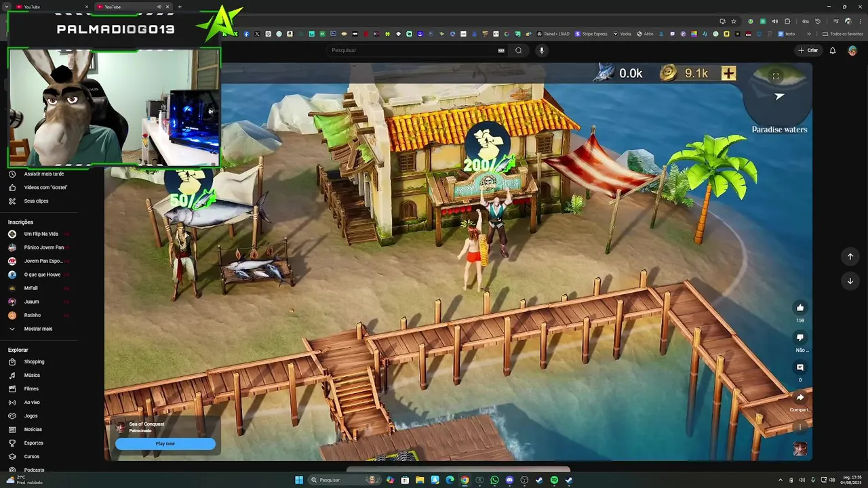Click the Esportes trophy icon

coord(12,443)
